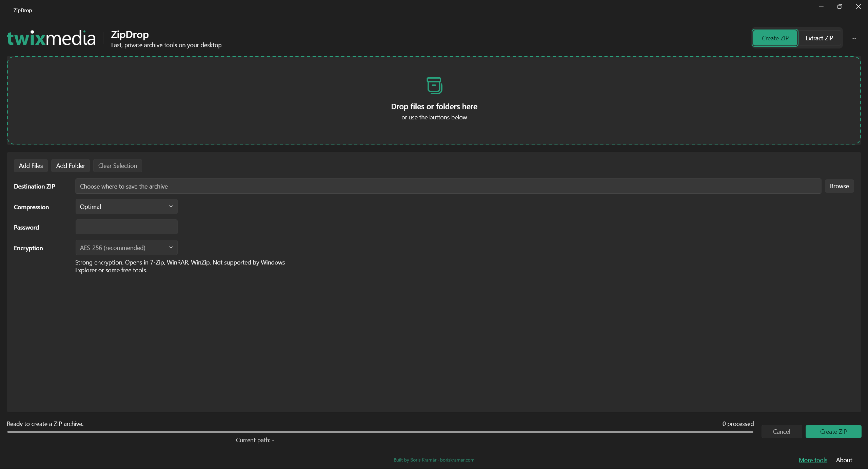Open the Built by Boris Kramár link
Viewport: 868px width, 469px height.
pos(434,460)
